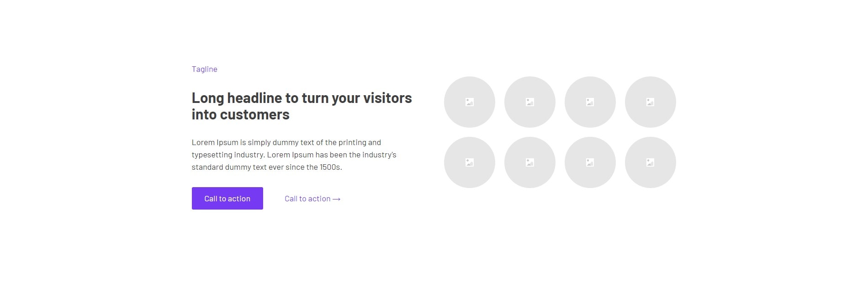Click the image icon in the third bottom-row circle
The width and height of the screenshot is (868, 302).
[590, 162]
